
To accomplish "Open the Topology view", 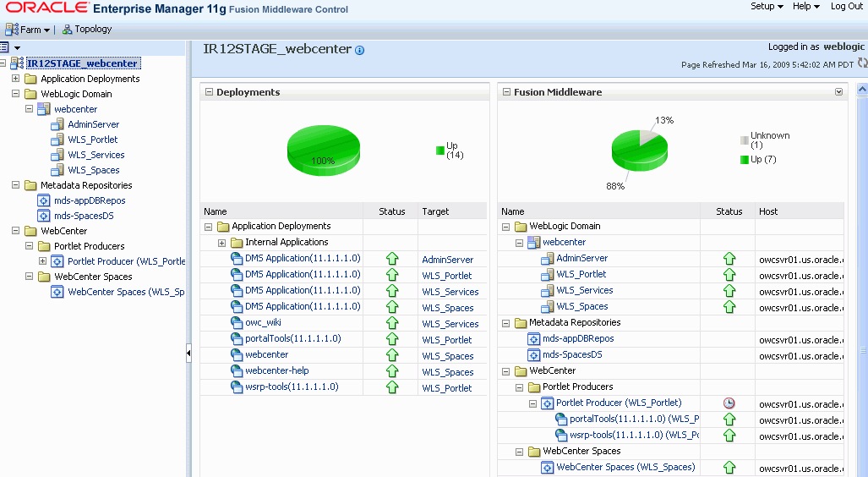I will point(87,30).
